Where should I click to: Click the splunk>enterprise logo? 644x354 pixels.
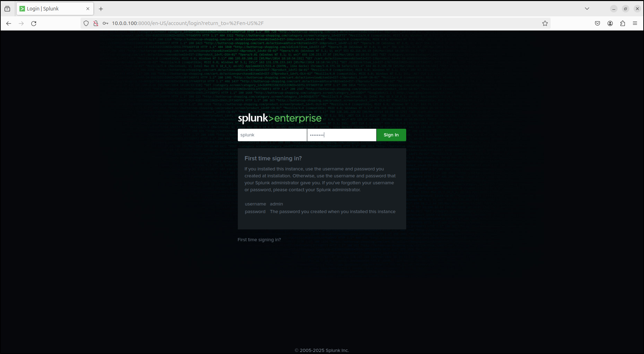280,118
